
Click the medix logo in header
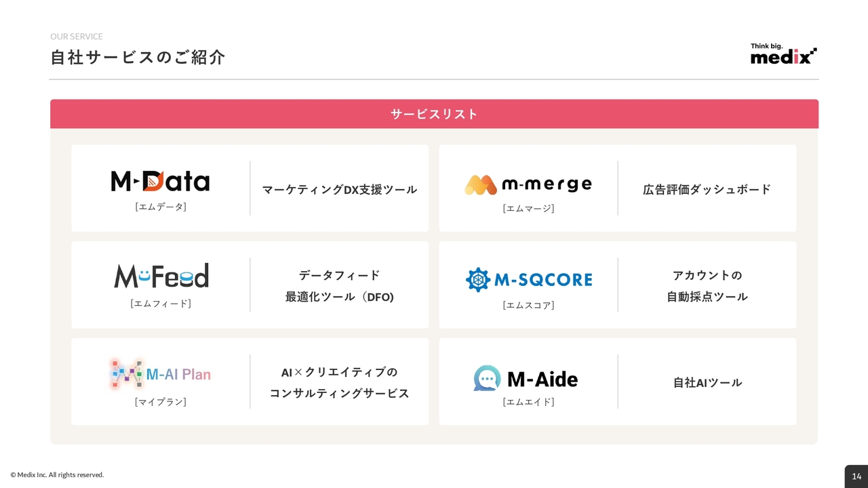(783, 54)
